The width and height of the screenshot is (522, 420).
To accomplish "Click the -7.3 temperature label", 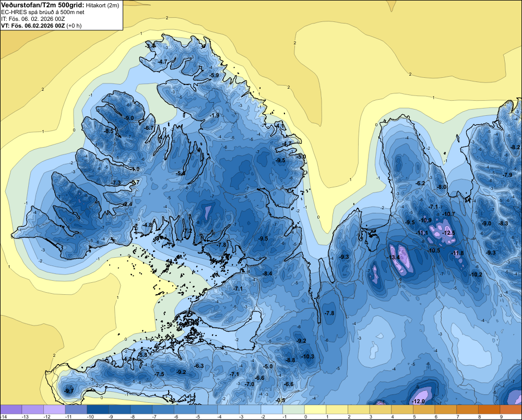I will point(116,183).
